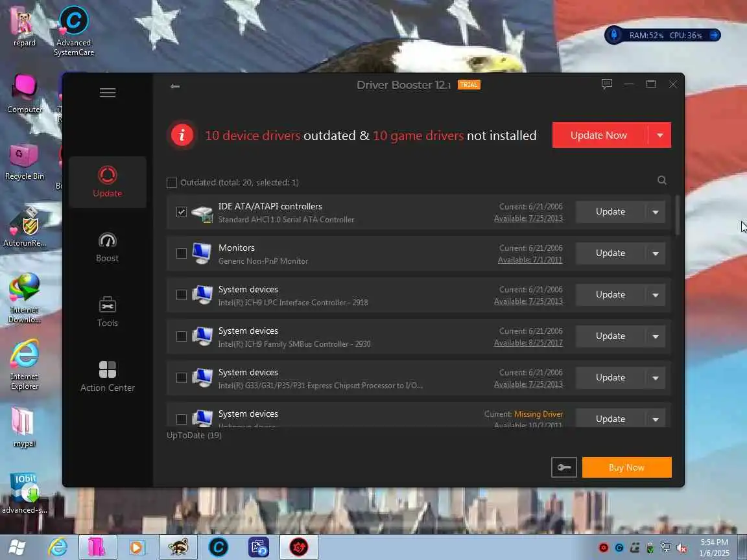Click the orange Buy Now button
747x560 pixels.
(x=626, y=467)
